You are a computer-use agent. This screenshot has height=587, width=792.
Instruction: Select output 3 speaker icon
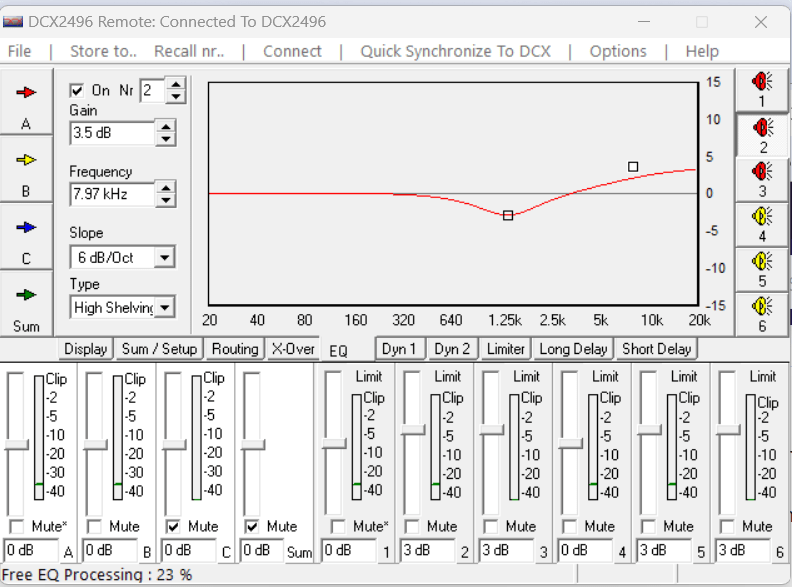pos(762,180)
